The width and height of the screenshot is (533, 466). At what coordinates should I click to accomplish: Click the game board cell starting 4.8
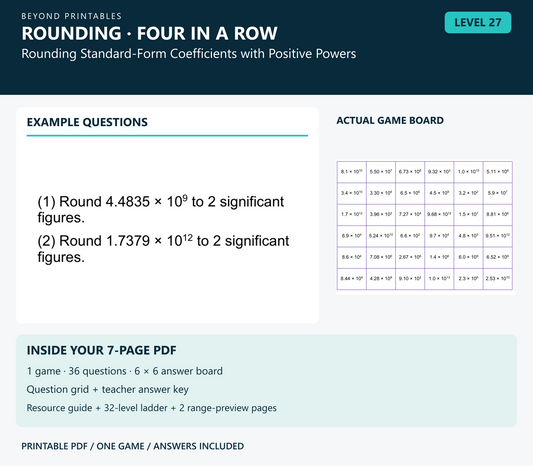(x=468, y=236)
